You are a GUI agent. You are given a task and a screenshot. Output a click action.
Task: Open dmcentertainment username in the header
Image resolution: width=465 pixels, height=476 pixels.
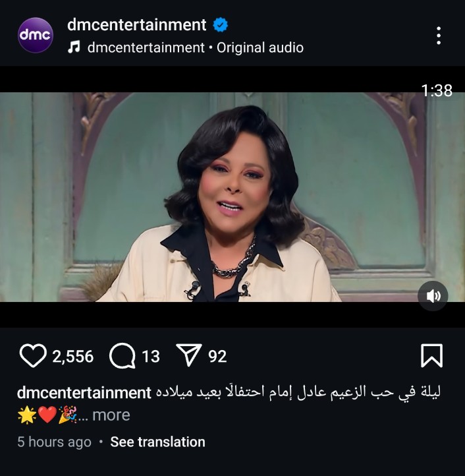tap(136, 25)
